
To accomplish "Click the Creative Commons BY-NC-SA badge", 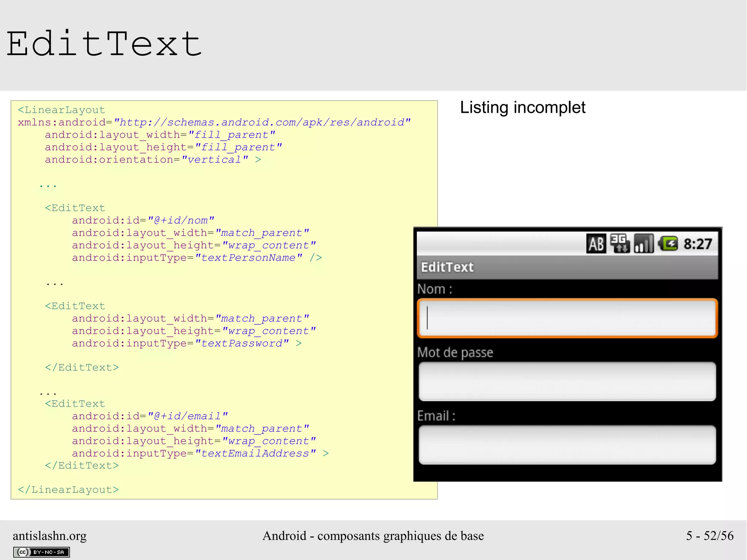I will click(x=42, y=552).
